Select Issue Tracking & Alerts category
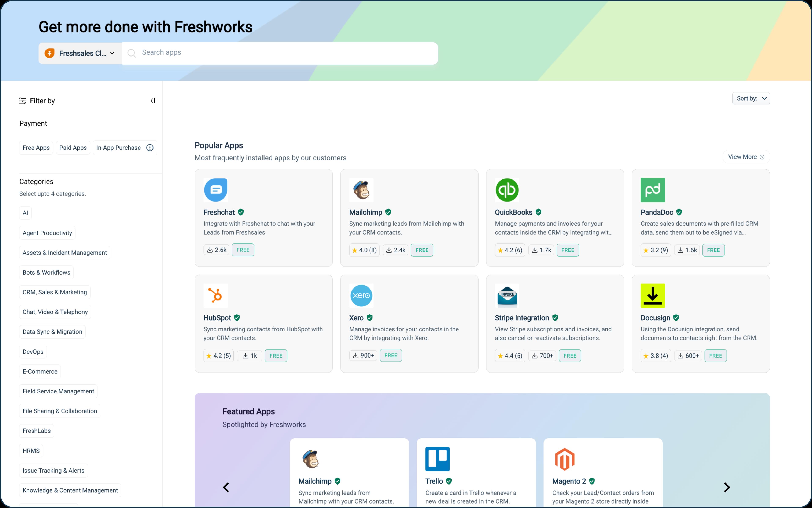This screenshot has width=812, height=508. (53, 471)
